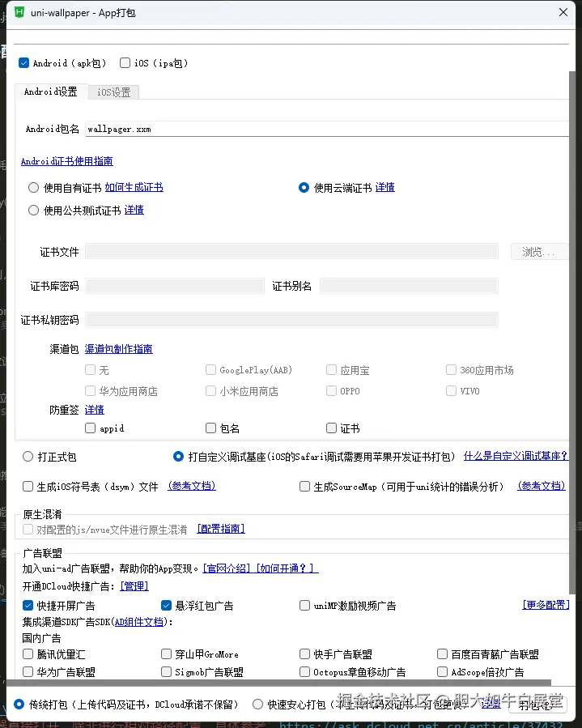This screenshot has height=728, width=582.
Task: Click the HBuilderX icon in the title bar
Action: (x=19, y=12)
